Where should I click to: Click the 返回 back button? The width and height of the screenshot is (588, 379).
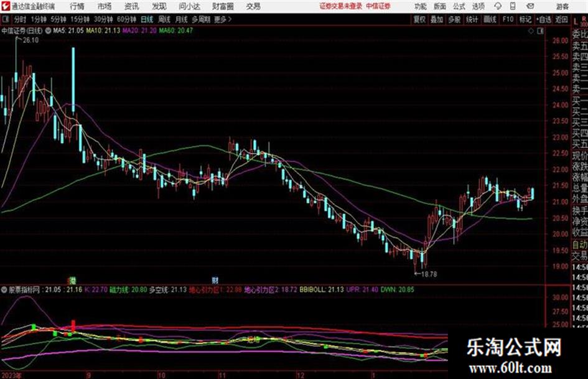pos(561,19)
